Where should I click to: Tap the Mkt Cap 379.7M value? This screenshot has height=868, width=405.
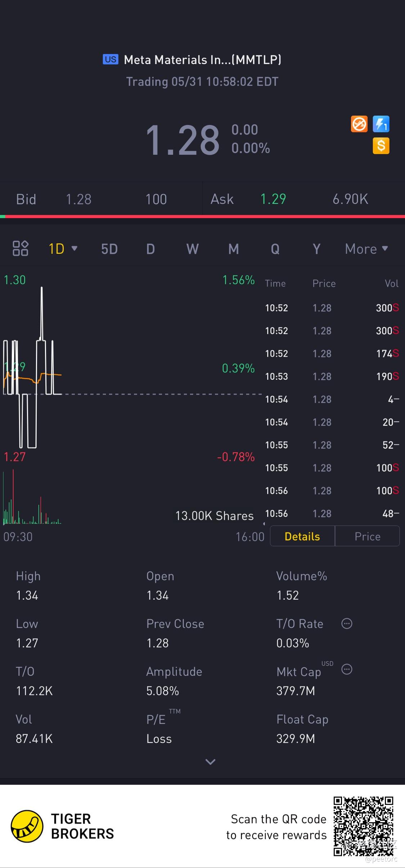[x=296, y=691]
